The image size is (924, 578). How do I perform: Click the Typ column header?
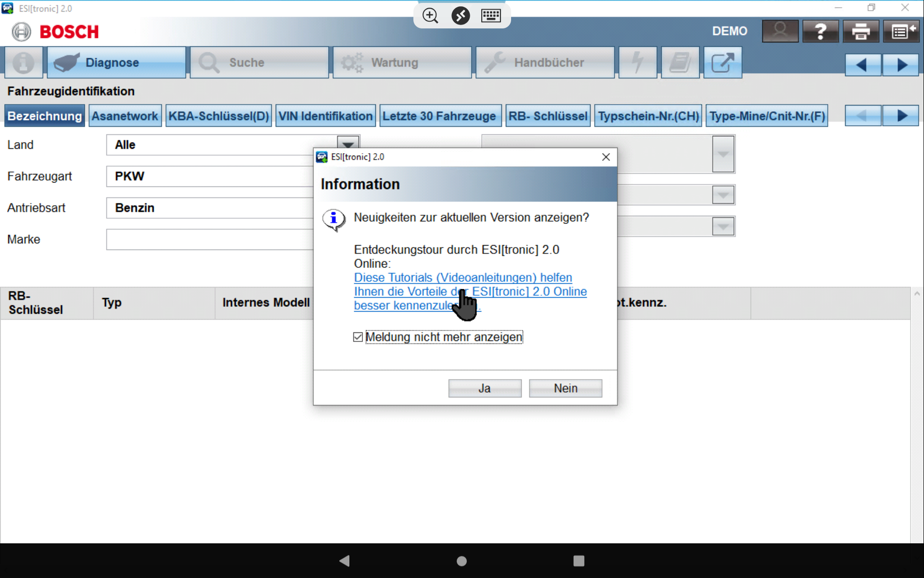coord(154,303)
